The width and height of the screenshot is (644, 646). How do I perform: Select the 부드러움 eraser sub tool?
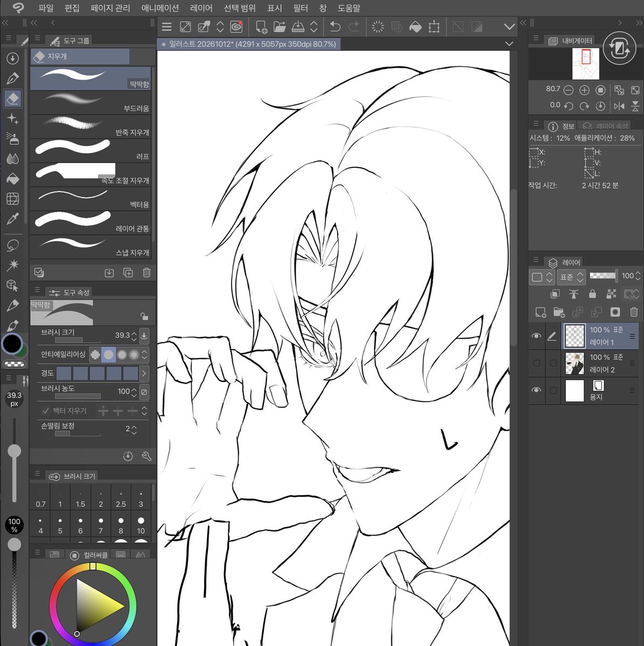[x=90, y=102]
